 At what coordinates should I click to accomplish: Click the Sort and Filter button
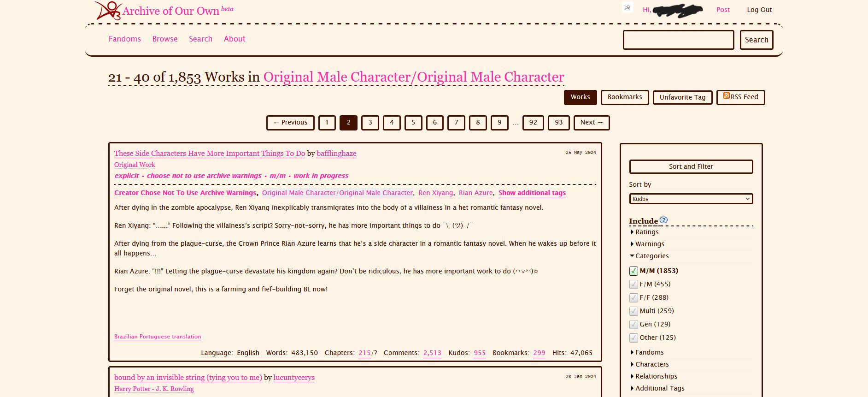pyautogui.click(x=691, y=166)
